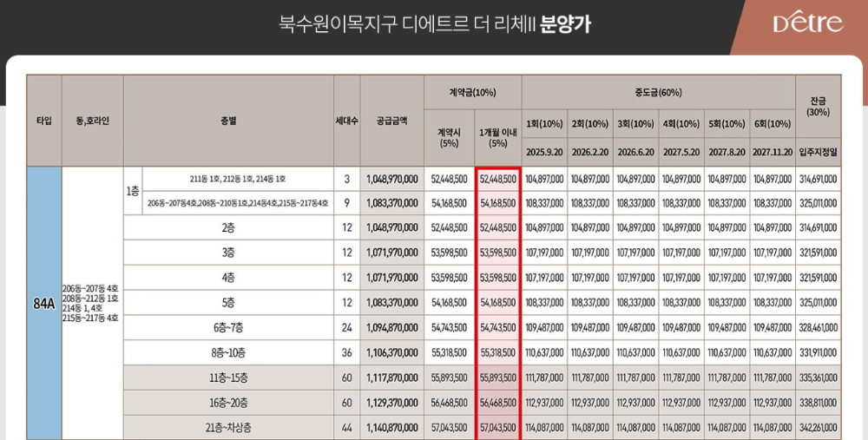Click the 206동~207동4호,208동~210동1호 row label
Image resolution: width=868 pixels, height=440 pixels.
tap(238, 203)
